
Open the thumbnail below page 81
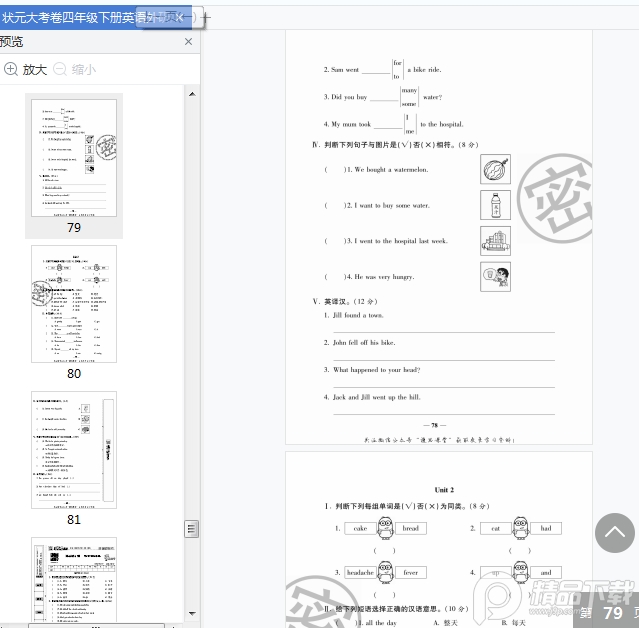pos(74,580)
